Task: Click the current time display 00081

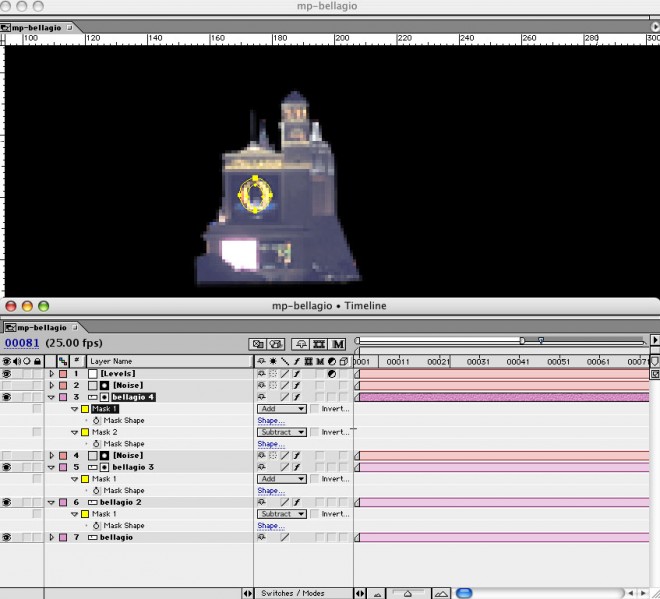Action: tap(21, 343)
